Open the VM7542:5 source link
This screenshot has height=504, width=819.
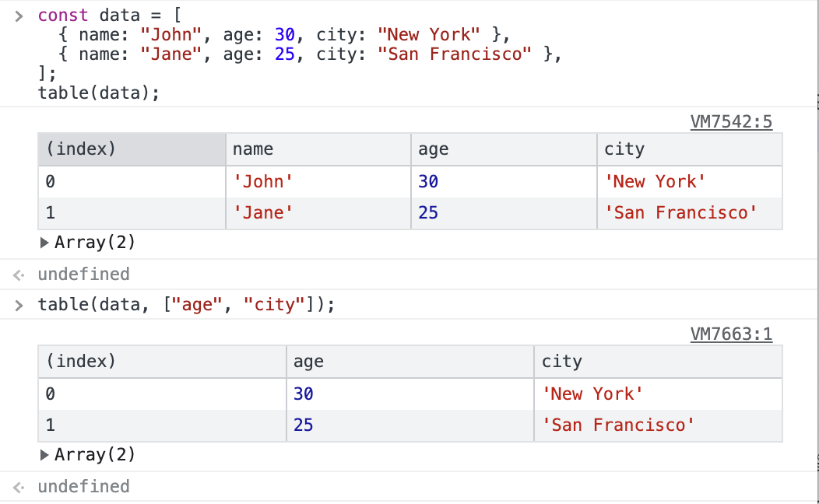[x=731, y=122]
